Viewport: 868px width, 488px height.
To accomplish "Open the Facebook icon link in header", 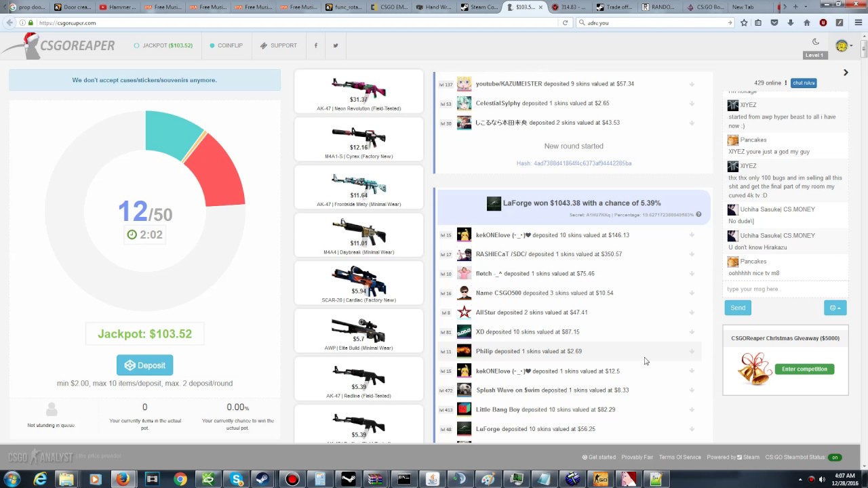I will click(x=315, y=45).
